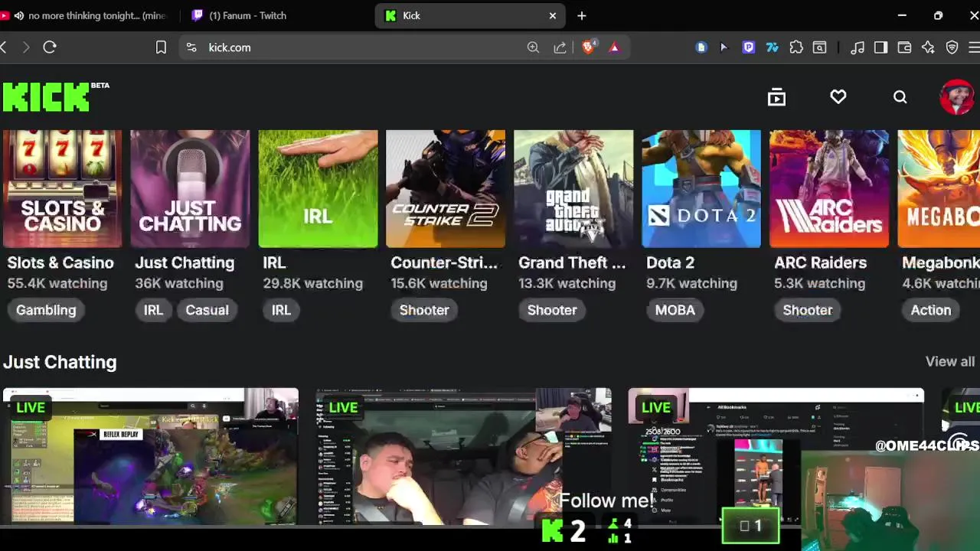
Task: Open the Megabonk category thumbnail
Action: (x=939, y=189)
